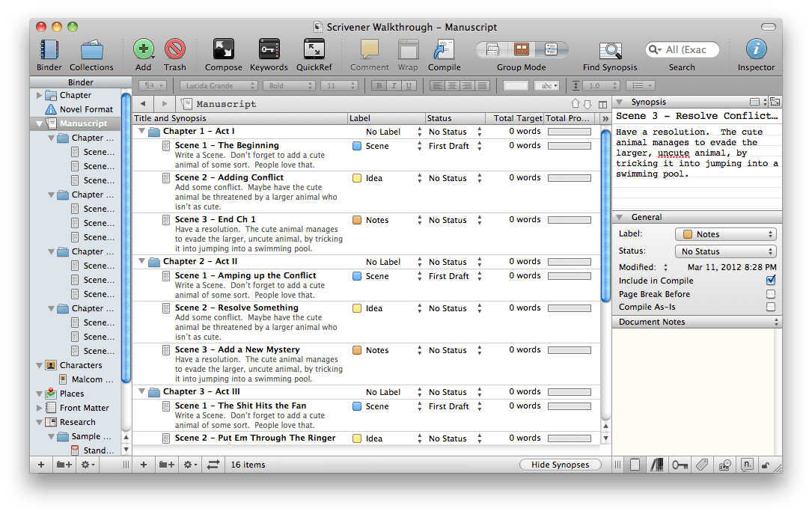Click the Compile toolbar icon
Screen dimensions: 812x514
pos(444,49)
